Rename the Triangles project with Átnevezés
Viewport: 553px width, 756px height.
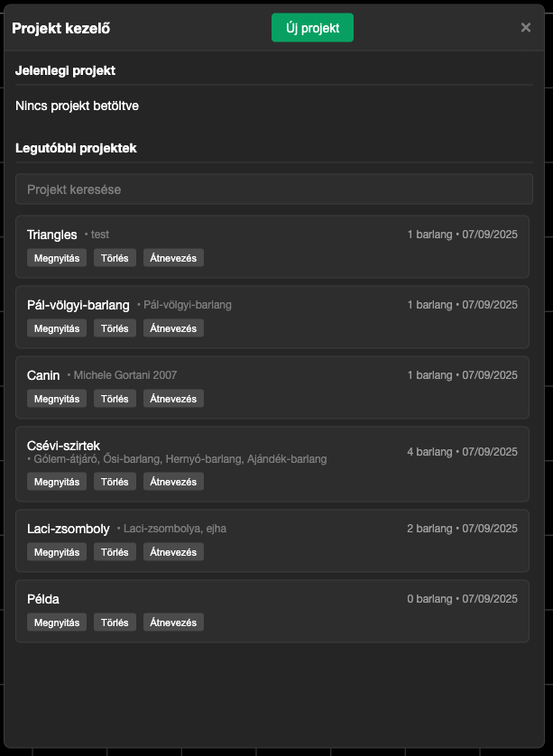[x=173, y=258]
